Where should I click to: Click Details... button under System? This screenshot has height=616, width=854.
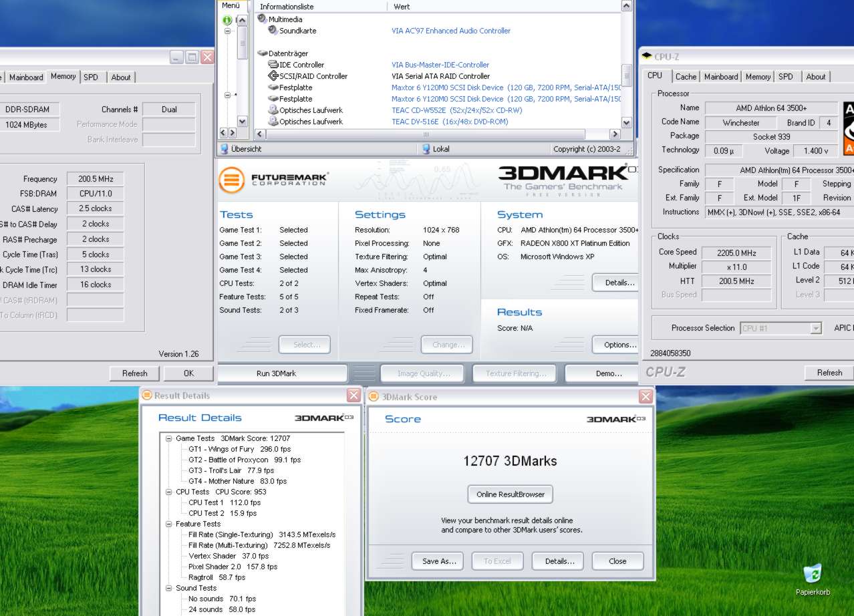pos(615,283)
